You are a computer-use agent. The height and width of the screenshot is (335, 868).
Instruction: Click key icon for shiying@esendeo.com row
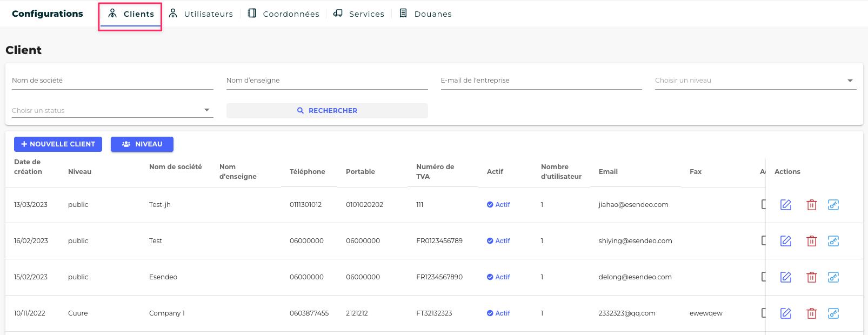(833, 241)
